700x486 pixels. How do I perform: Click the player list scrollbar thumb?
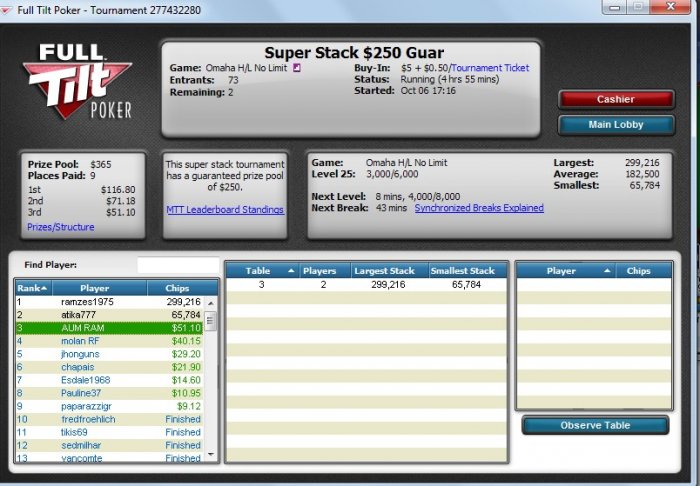(210, 321)
